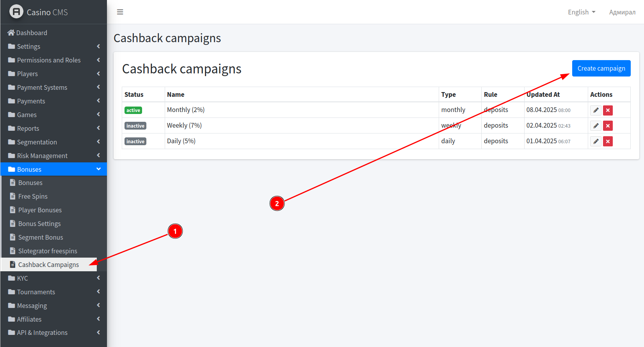Click the Casino CMS logo icon
Image resolution: width=644 pixels, height=347 pixels.
16,12
